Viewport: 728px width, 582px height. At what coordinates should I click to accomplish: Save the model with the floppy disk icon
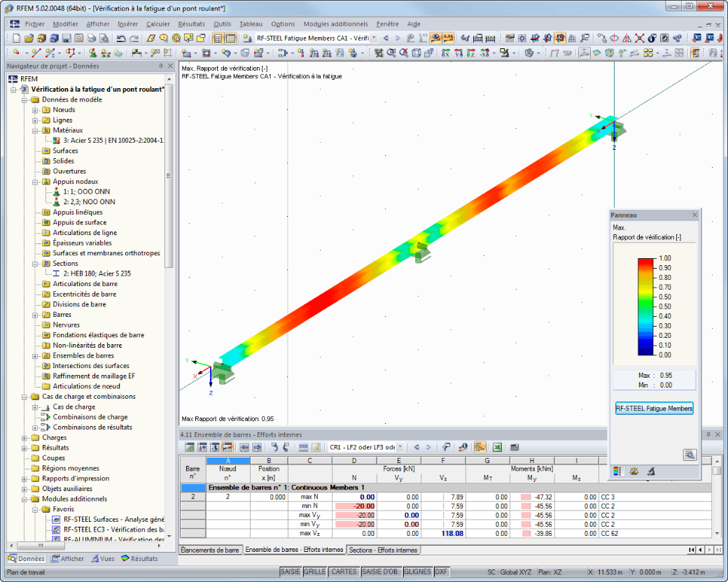(x=66, y=38)
